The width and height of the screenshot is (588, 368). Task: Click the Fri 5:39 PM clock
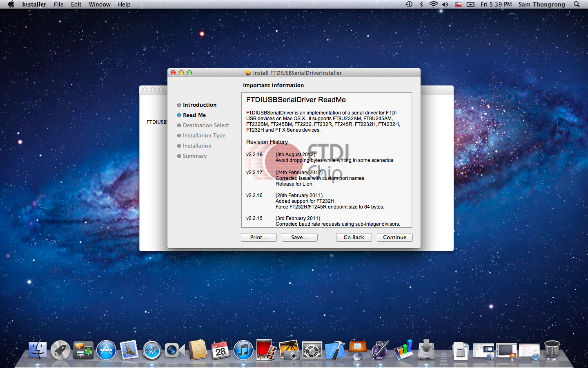496,4
